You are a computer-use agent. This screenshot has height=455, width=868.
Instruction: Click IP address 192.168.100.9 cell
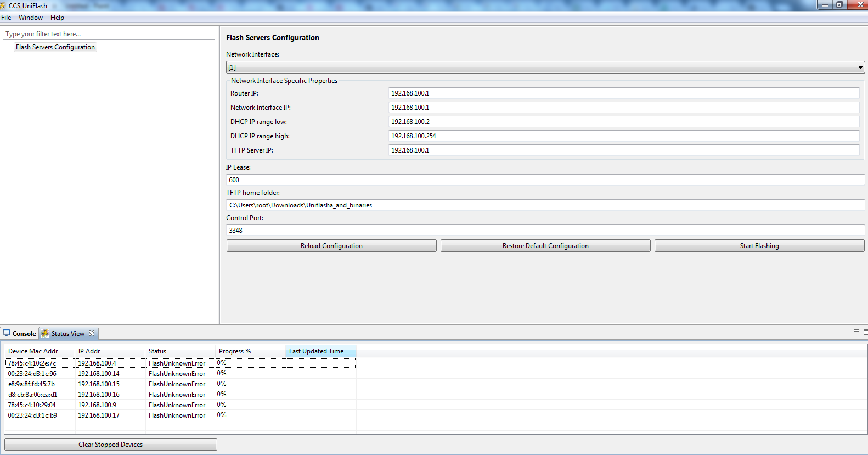coord(97,405)
